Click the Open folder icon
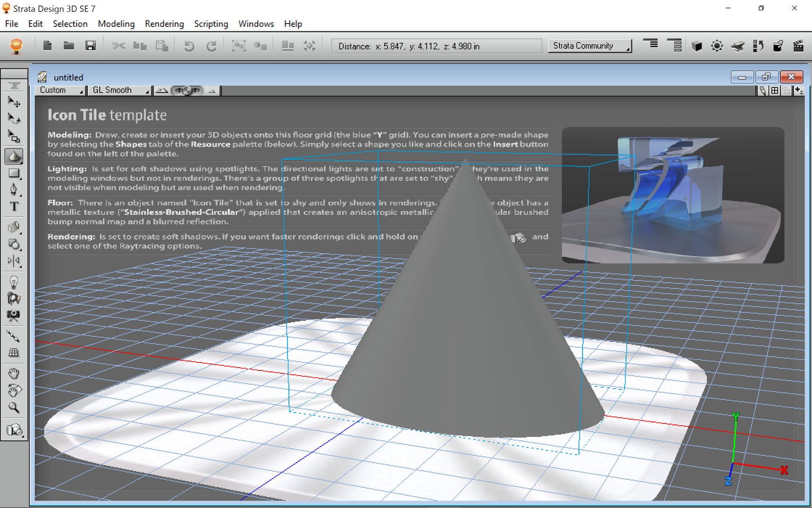 pos(69,45)
